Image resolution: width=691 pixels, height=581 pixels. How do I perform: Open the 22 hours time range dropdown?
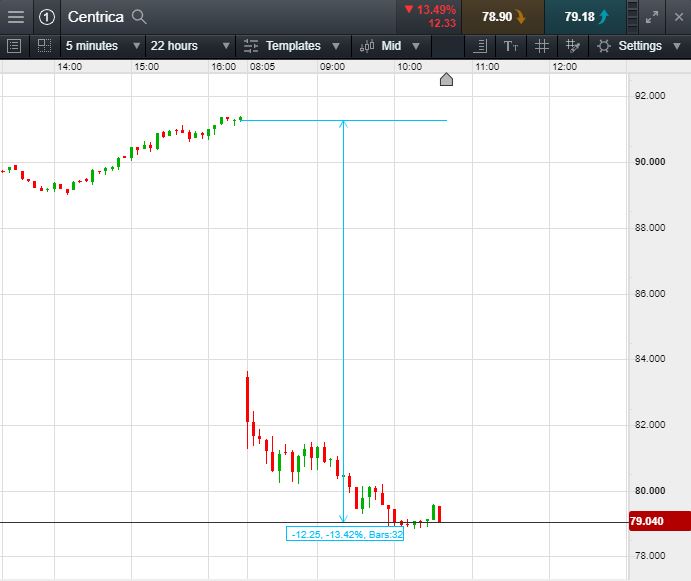click(190, 46)
